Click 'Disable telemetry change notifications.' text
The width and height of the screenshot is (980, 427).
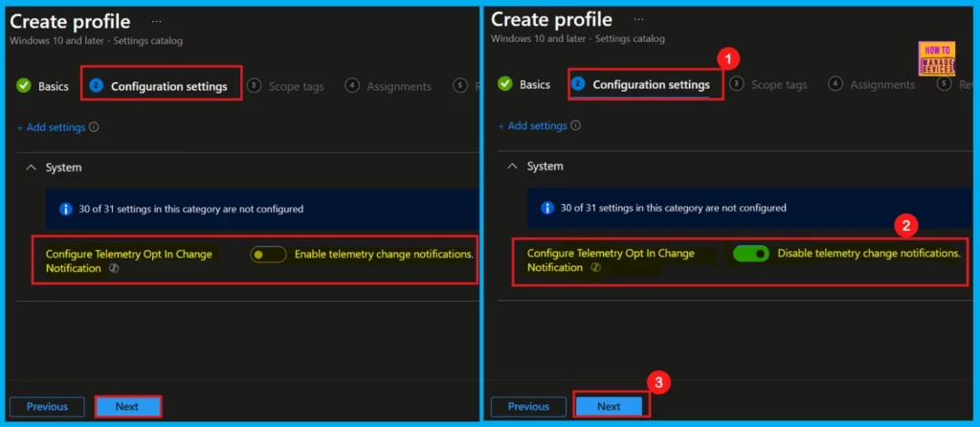pos(869,253)
